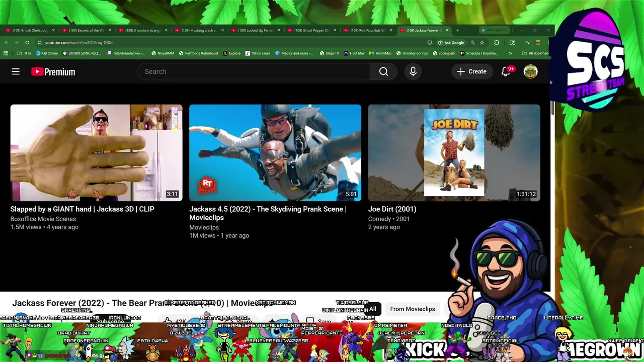The image size is (644, 362).
Task: Open YouTube notifications bell
Action: (506, 72)
